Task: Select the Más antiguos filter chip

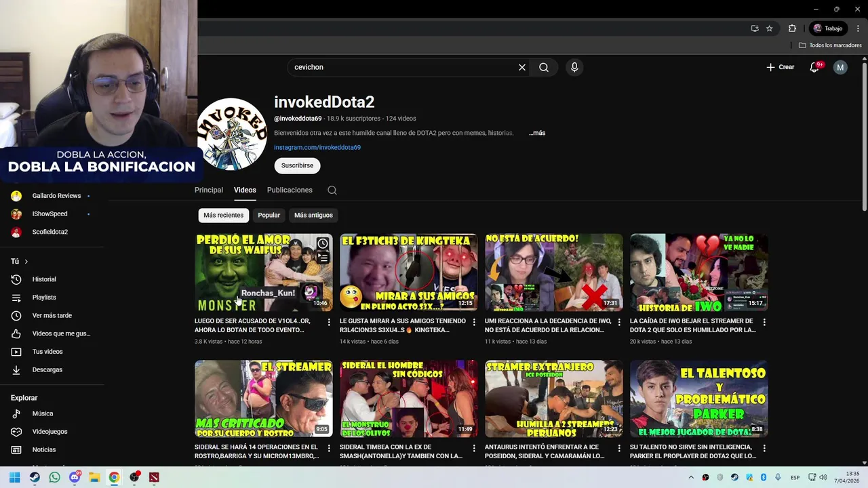Action: point(313,215)
